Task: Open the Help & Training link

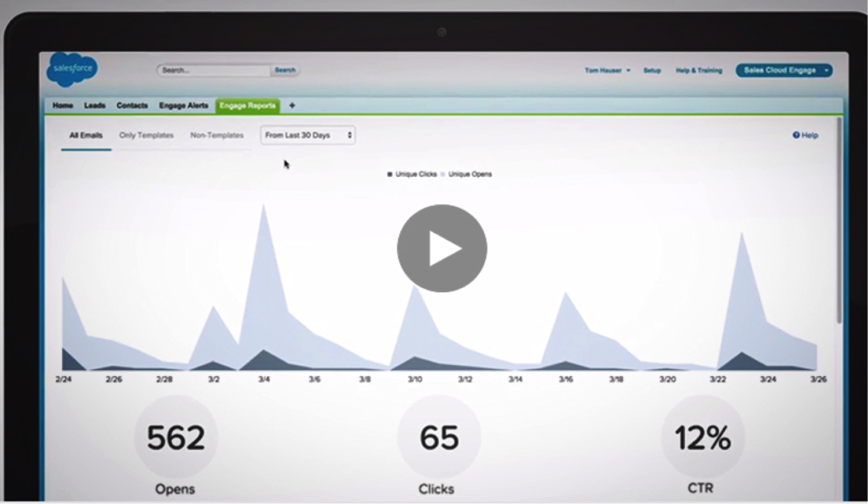Action: pyautogui.click(x=698, y=70)
